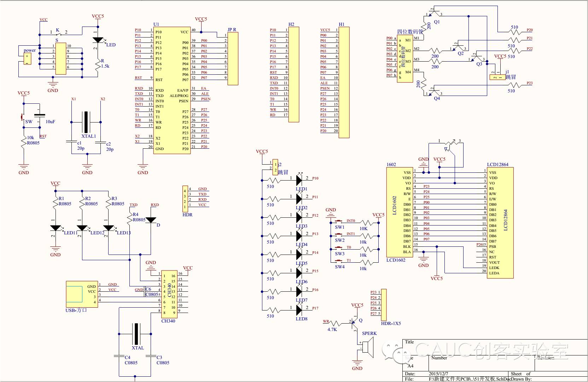The height and width of the screenshot is (382, 588).
Task: Click the j1 跳冒 jumper component
Action: pyautogui.click(x=497, y=77)
